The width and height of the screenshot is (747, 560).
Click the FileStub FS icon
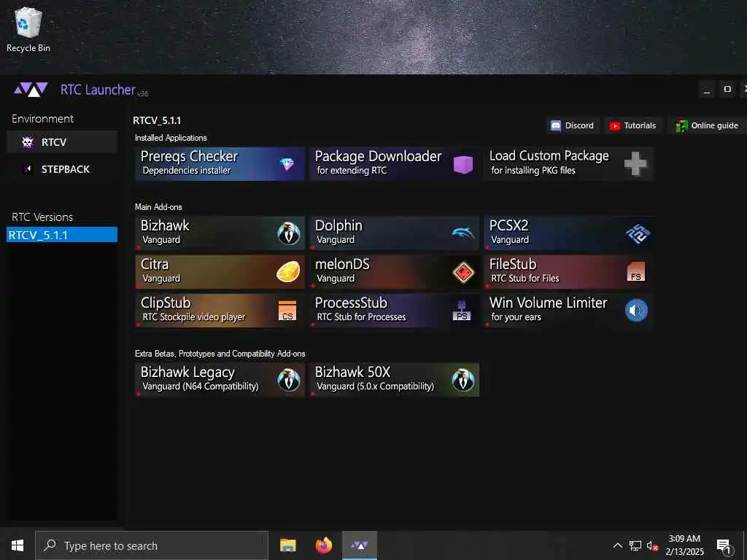point(636,272)
